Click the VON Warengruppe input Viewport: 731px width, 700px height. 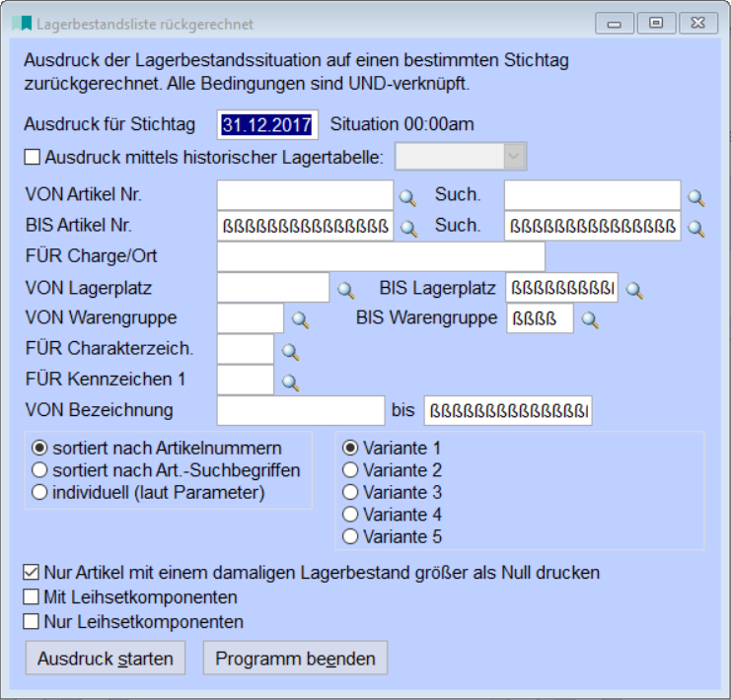[x=251, y=318]
